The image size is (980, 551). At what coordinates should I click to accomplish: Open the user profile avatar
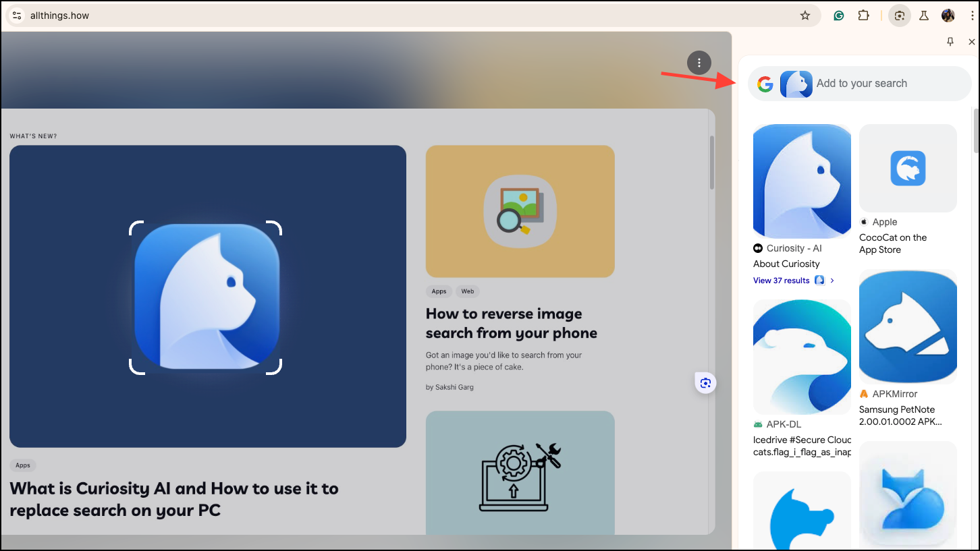(x=948, y=16)
